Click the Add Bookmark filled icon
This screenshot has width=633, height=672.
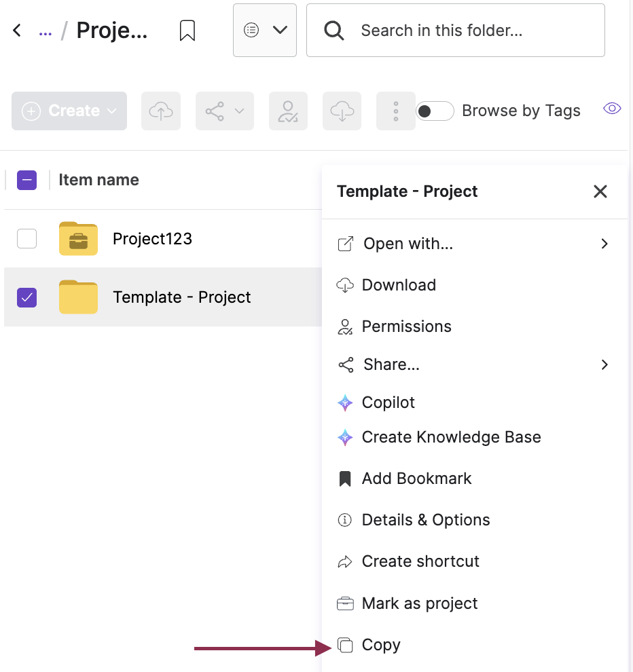(345, 479)
